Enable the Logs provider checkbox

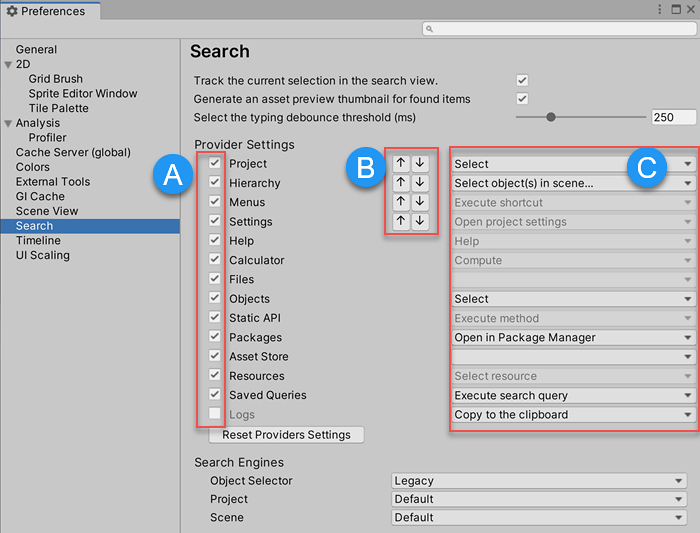click(215, 413)
